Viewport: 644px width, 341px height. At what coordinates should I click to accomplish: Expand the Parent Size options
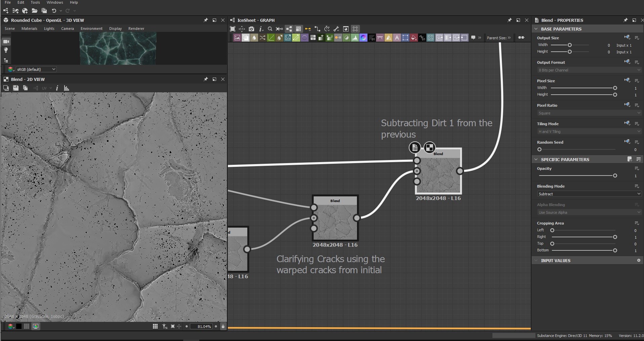pyautogui.click(x=509, y=38)
